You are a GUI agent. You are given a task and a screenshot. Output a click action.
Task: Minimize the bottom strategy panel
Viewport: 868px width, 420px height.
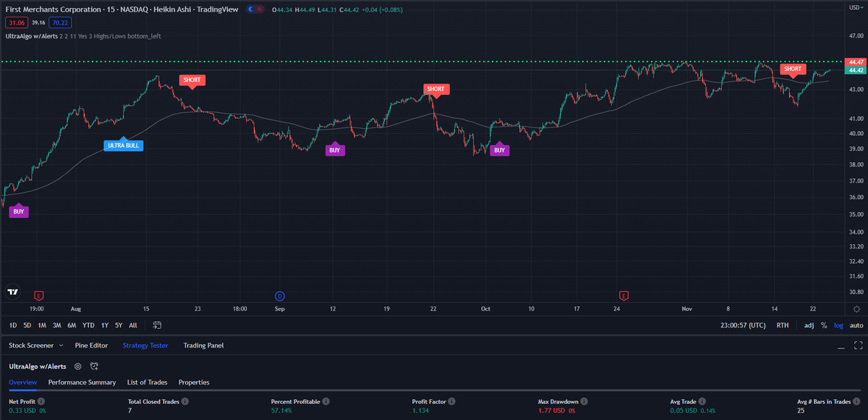(841, 346)
